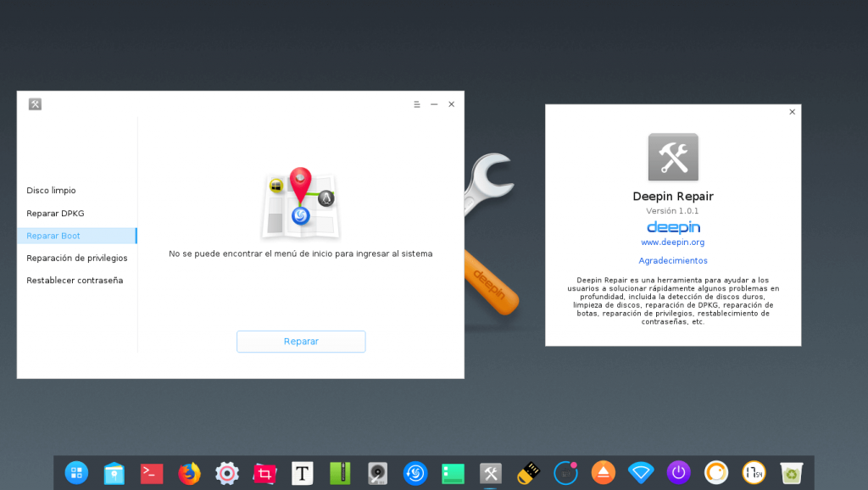Open the Launcher from the dock
The height and width of the screenshot is (490, 868).
point(76,473)
